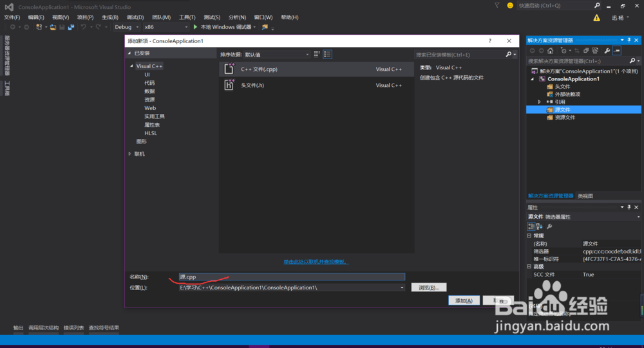Click the Add (添加) button

tap(464, 300)
